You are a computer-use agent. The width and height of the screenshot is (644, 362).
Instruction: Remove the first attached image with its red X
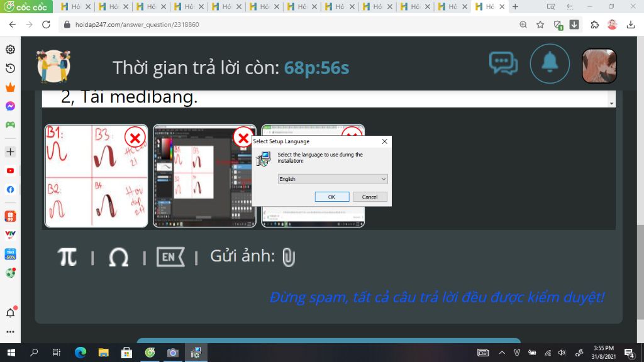(135, 137)
